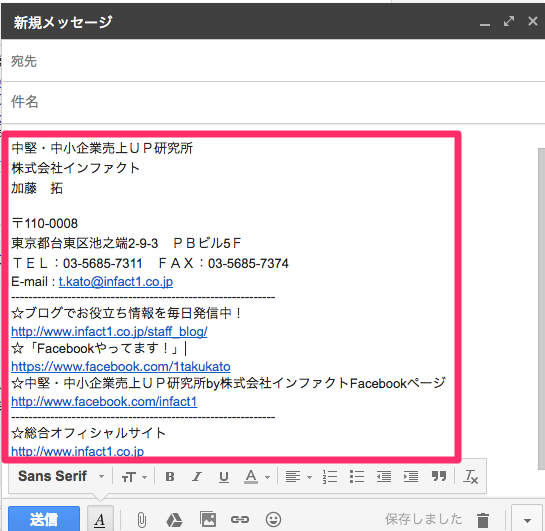The height and width of the screenshot is (531, 545).
Task: Click the text 加藤 拓
Action: pos(37,188)
